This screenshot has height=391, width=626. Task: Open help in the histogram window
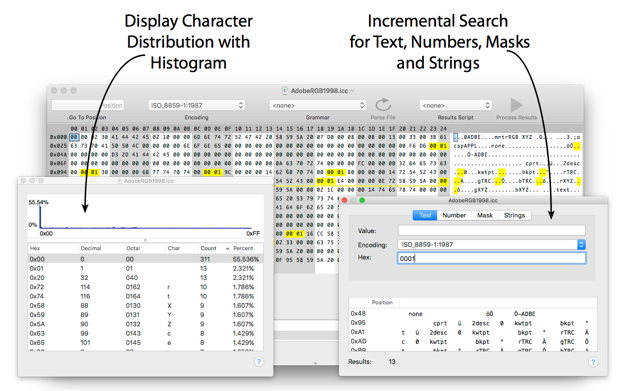click(x=259, y=362)
